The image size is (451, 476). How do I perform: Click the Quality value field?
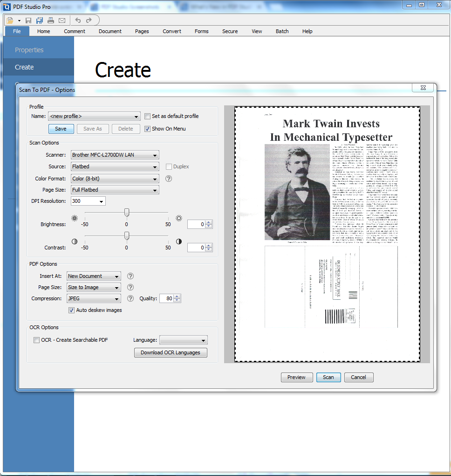tap(167, 298)
